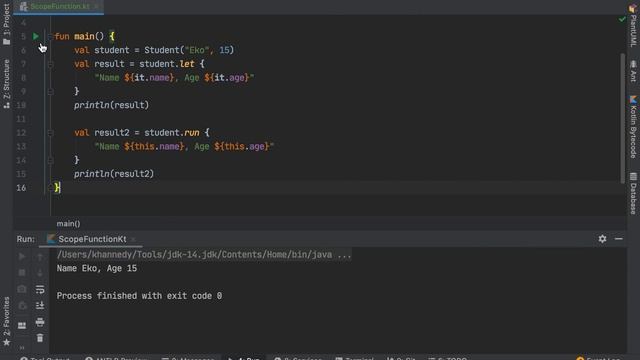Click 'println(result2)' on line 15

click(x=114, y=174)
